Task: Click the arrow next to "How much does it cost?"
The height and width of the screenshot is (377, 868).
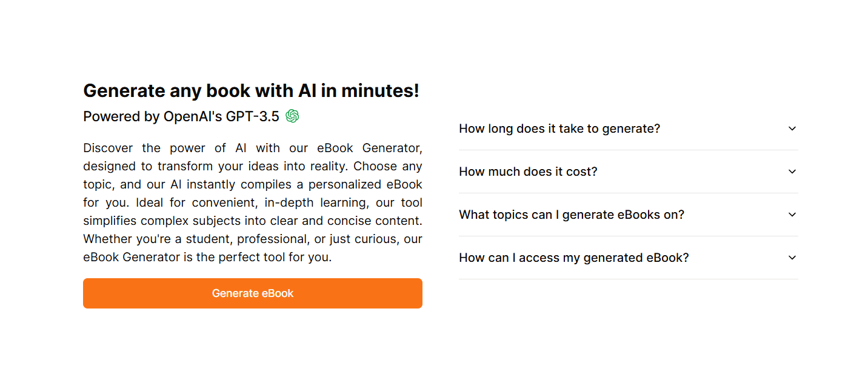Action: pyautogui.click(x=792, y=172)
